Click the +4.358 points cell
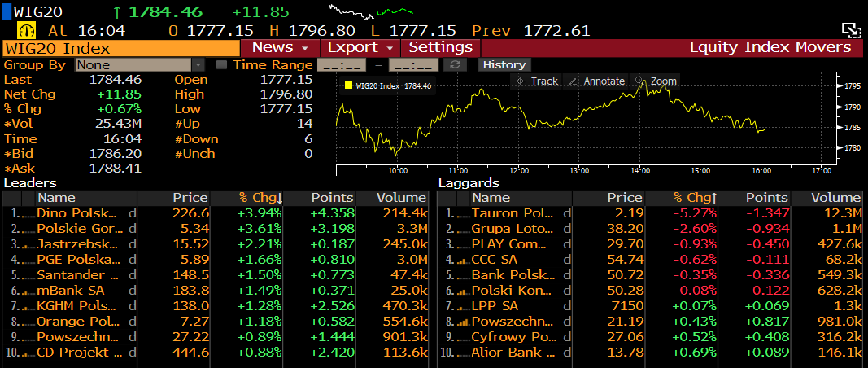The image size is (868, 368). pyautogui.click(x=331, y=213)
